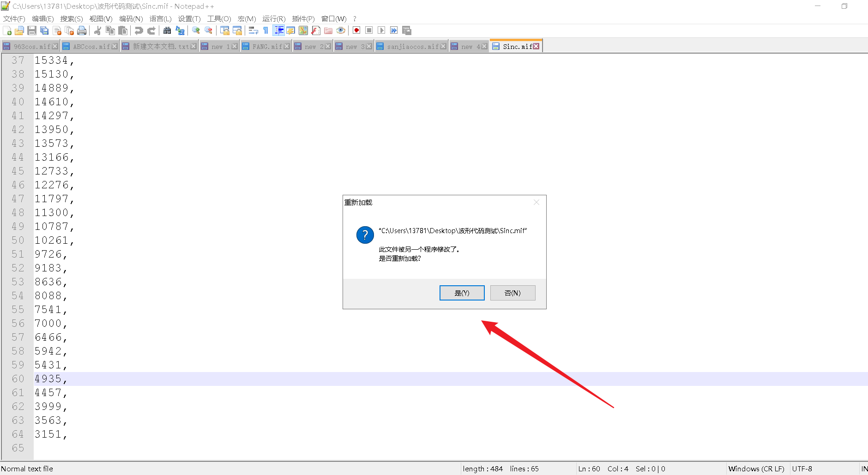
Task: Close the Sinc.mif tab
Action: click(x=536, y=46)
